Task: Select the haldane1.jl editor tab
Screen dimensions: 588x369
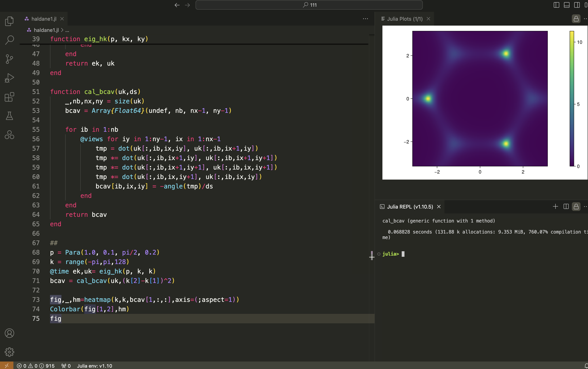Action: coord(44,19)
